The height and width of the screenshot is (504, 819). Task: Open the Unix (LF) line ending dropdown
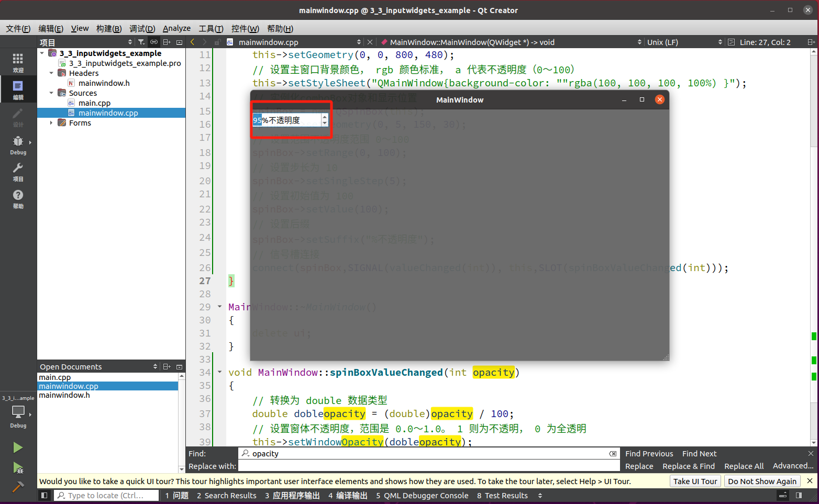(x=684, y=42)
